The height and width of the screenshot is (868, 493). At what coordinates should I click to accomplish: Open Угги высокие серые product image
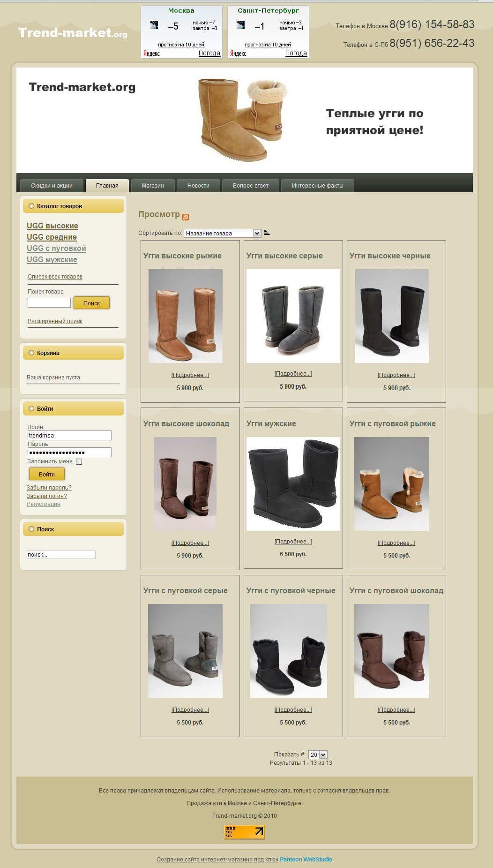[293, 316]
